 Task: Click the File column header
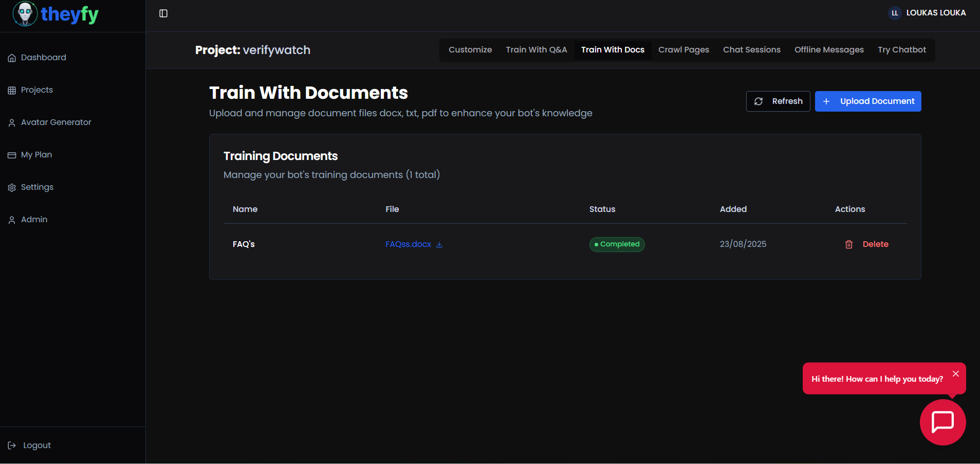[x=392, y=209]
